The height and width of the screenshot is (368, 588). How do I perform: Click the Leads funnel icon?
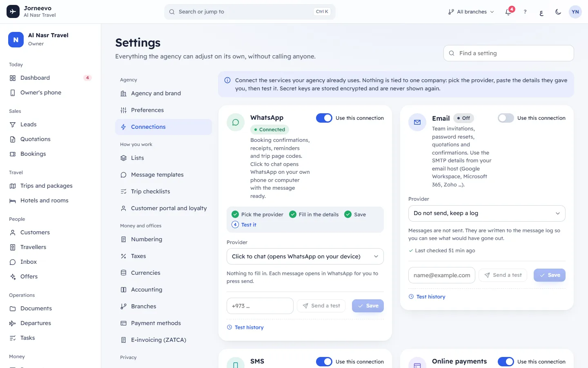[x=13, y=125]
